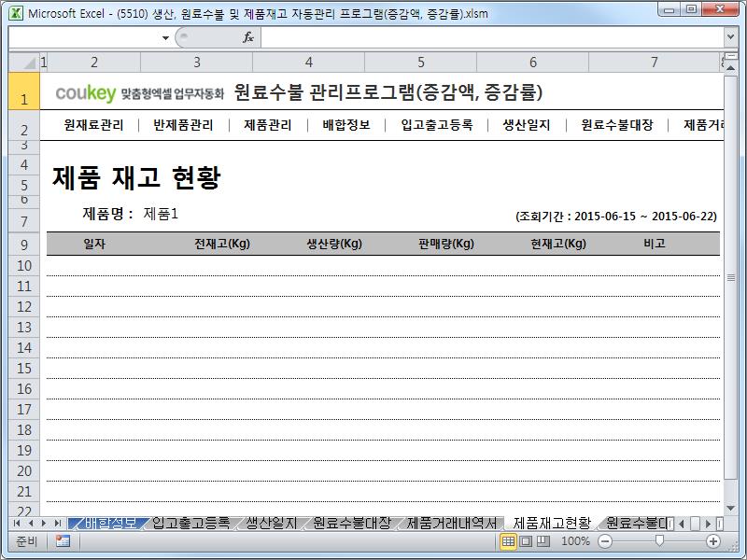The height and width of the screenshot is (560, 747).
Task: Select column header 4
Action: point(309,63)
